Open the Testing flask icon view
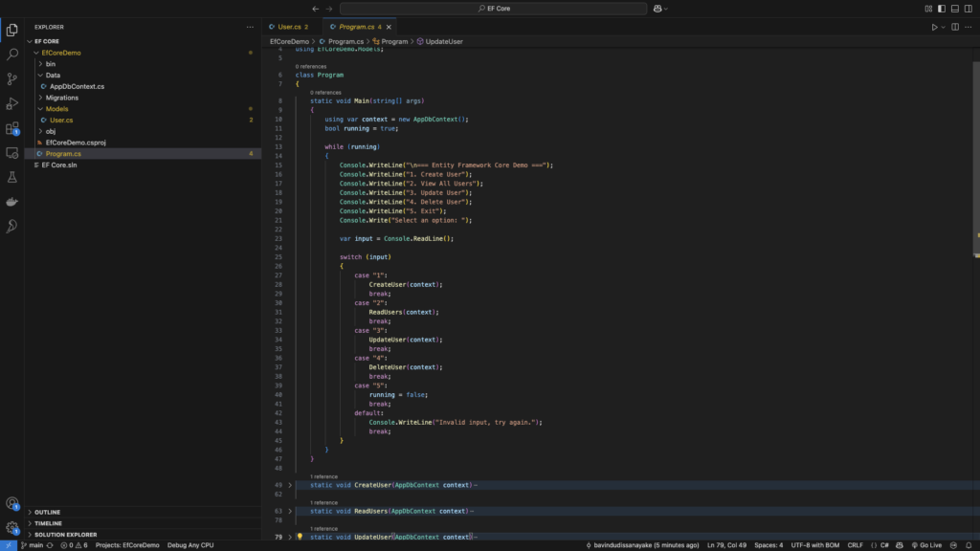Image resolution: width=980 pixels, height=551 pixels. click(x=11, y=177)
